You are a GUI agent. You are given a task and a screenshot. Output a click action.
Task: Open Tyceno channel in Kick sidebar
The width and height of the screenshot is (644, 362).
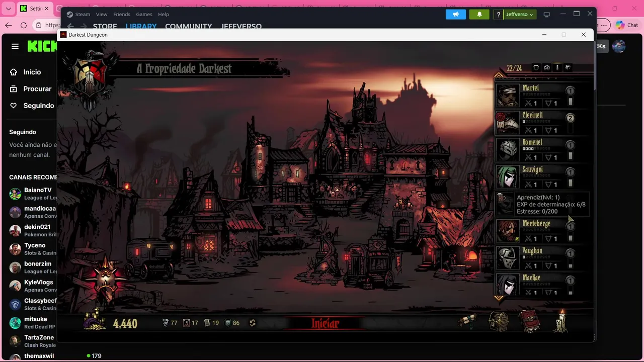tap(33, 249)
